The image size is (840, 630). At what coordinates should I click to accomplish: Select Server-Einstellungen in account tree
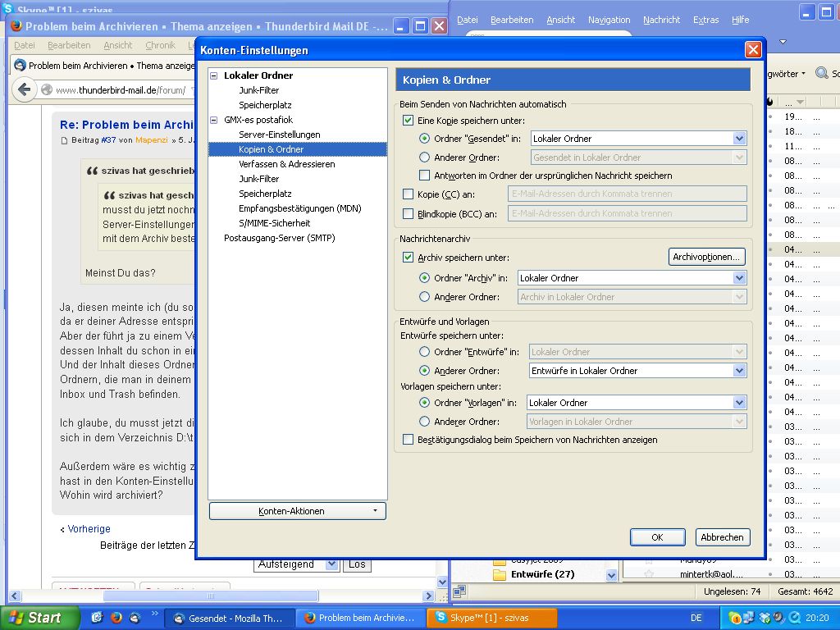click(279, 135)
